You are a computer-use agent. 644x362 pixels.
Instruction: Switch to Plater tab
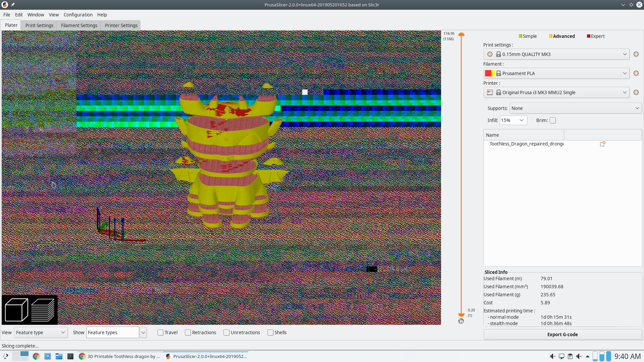click(11, 25)
